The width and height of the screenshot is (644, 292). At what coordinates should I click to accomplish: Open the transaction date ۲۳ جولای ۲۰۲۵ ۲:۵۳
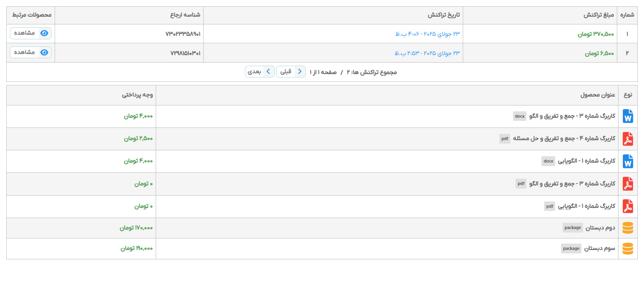(x=427, y=53)
